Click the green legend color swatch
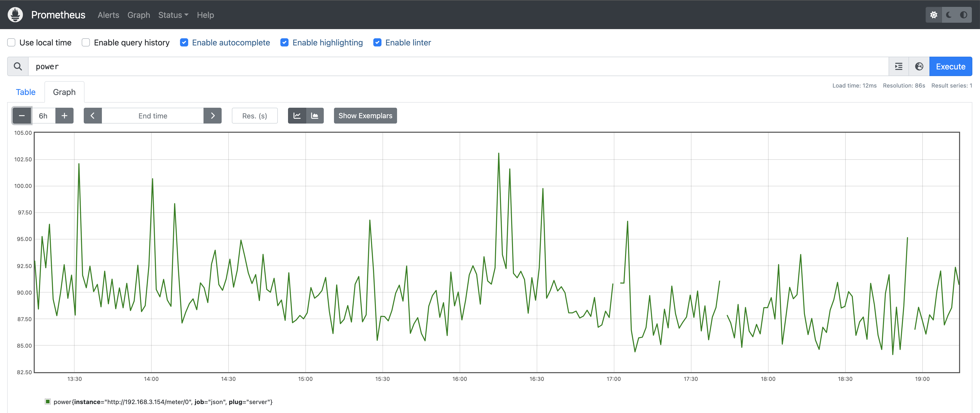This screenshot has height=413, width=980. click(x=48, y=402)
